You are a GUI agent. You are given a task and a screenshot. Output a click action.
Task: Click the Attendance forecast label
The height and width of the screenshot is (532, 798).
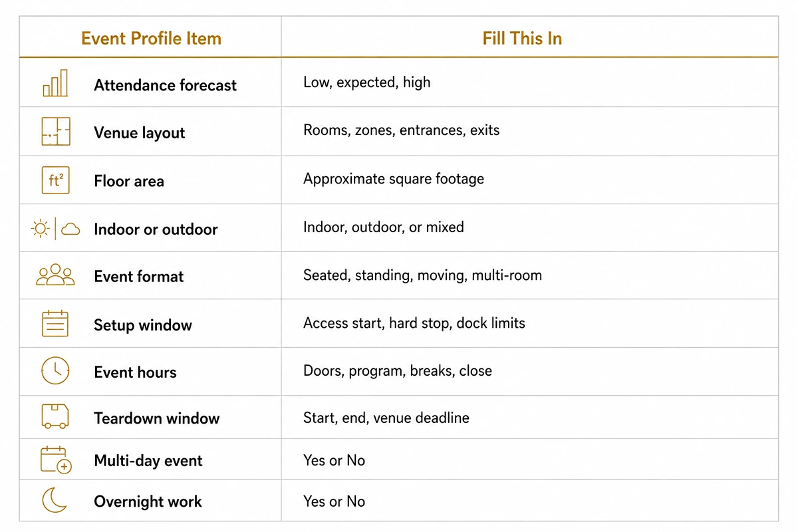165,85
